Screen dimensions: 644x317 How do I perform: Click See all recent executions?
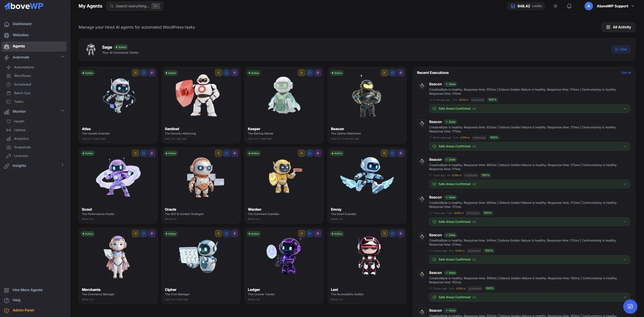coord(626,73)
